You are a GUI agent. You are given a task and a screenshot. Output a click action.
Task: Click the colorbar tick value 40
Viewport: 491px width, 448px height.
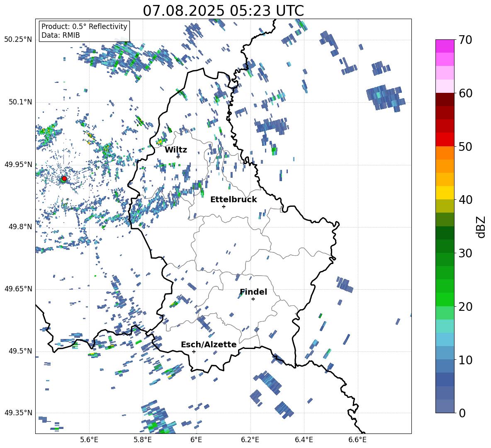click(x=465, y=200)
